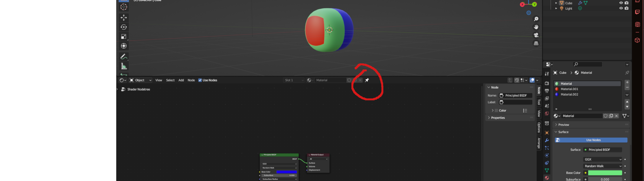Hide the Light in the outliner
Viewport: 644px width, 181px height.
tap(621, 8)
